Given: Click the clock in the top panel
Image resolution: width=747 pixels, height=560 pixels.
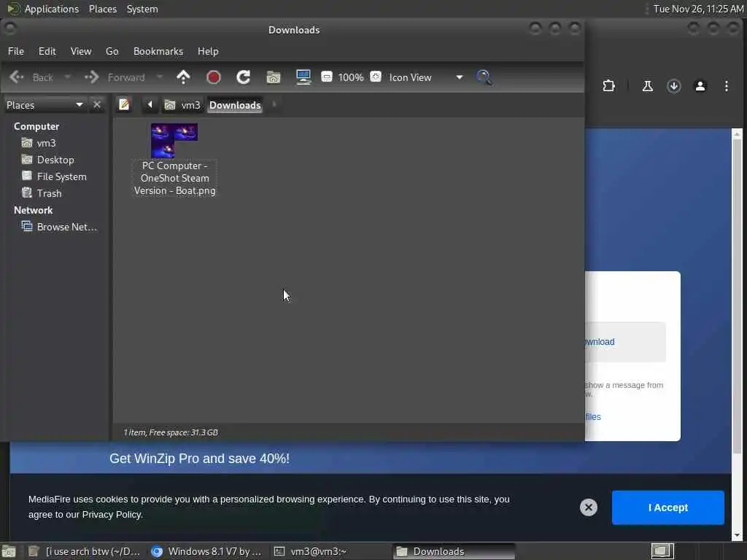Looking at the screenshot, I should point(698,9).
